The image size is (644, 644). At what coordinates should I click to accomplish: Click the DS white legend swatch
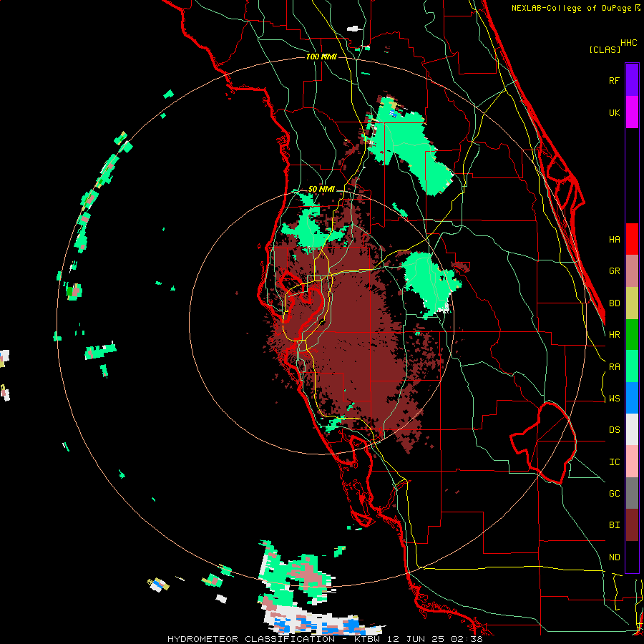point(632,429)
